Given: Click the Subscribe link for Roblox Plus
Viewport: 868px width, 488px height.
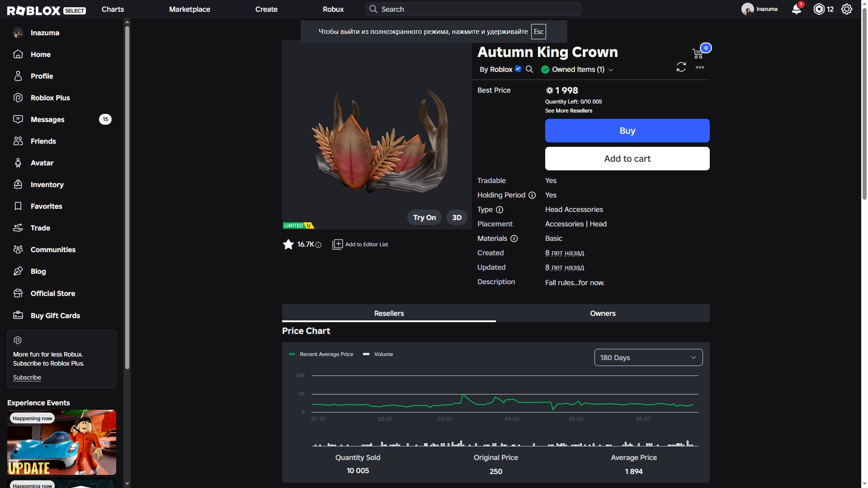Looking at the screenshot, I should [x=27, y=378].
